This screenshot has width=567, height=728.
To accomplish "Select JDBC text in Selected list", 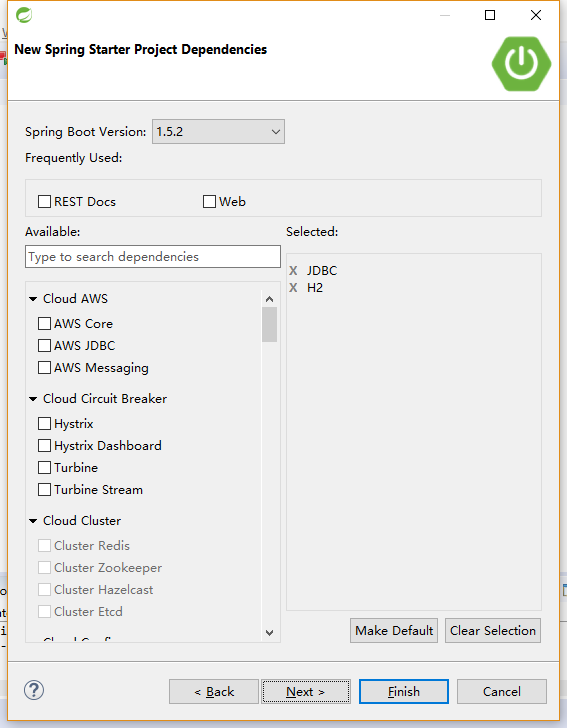I will [322, 271].
